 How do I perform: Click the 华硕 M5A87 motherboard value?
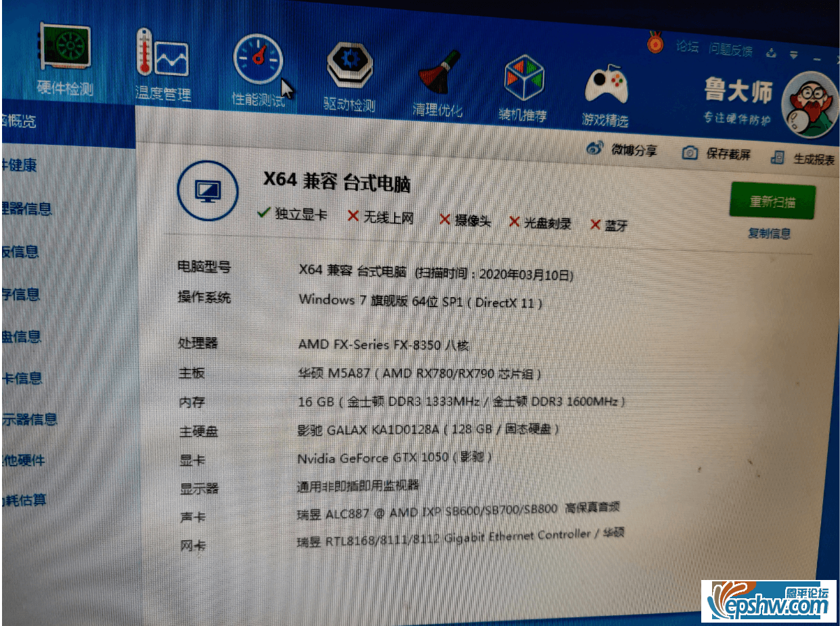[420, 374]
